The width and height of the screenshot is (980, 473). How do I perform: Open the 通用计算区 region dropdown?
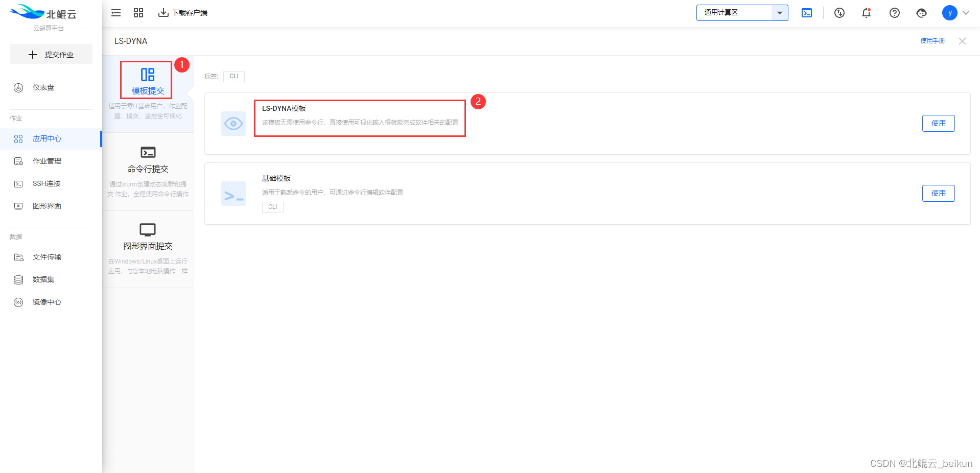click(x=742, y=13)
